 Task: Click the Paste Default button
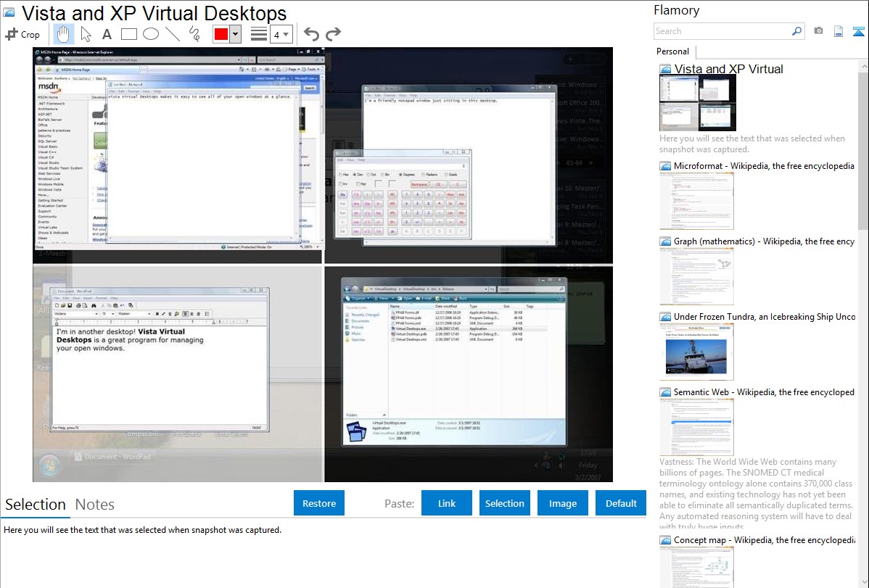pyautogui.click(x=621, y=503)
